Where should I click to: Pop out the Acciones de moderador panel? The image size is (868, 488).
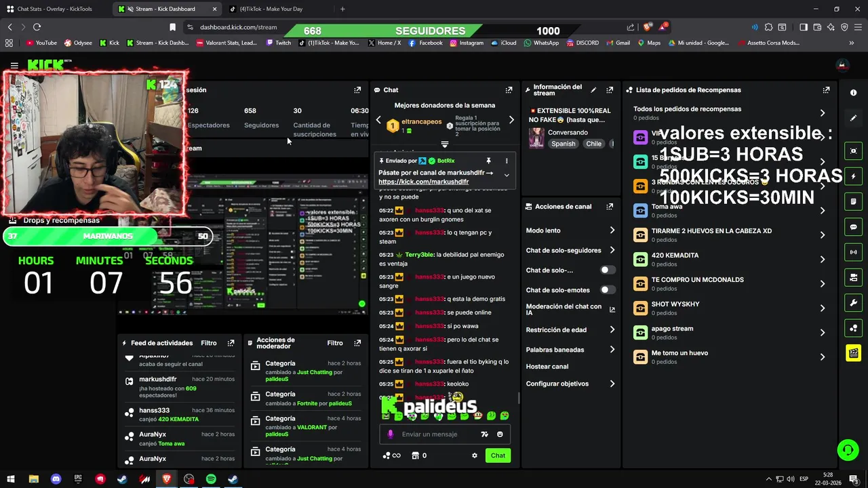357,343
